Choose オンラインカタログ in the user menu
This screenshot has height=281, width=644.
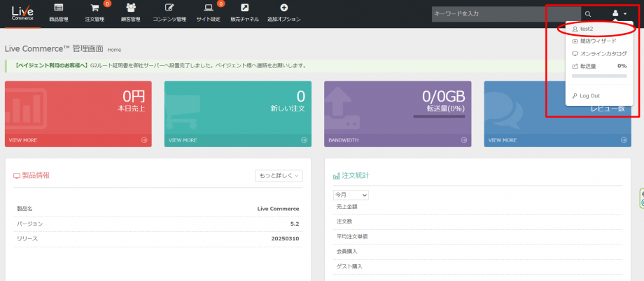603,53
